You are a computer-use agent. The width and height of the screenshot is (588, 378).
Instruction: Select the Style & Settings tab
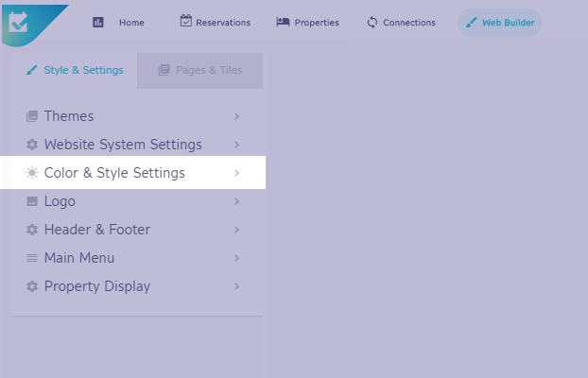75,71
